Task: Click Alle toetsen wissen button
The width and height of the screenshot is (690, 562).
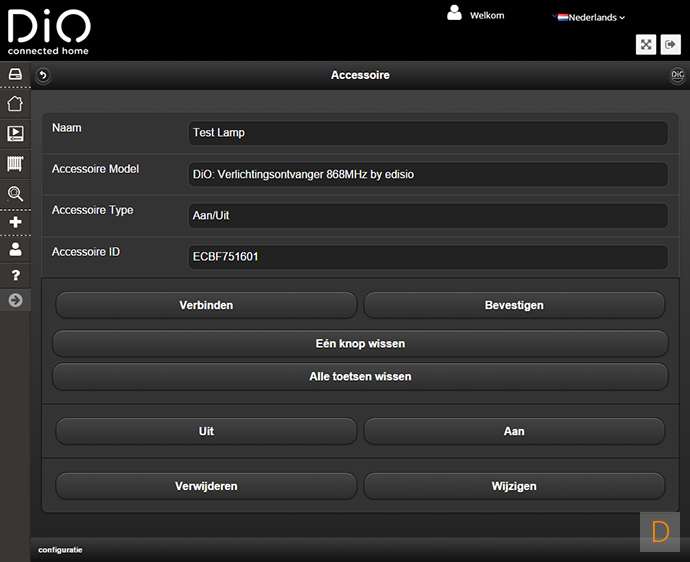Action: point(360,377)
